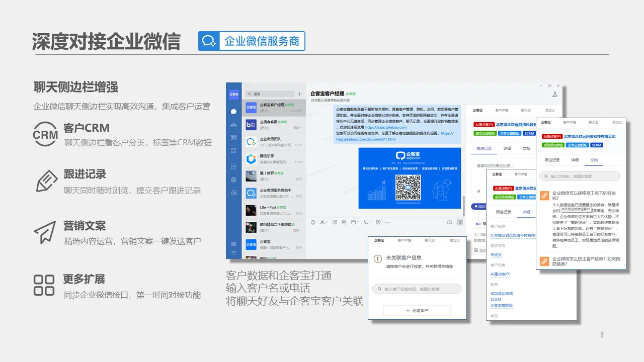Select 企客宝客户经理 conversation in chat list
Viewport: 644px width, 362px height.
(274, 108)
